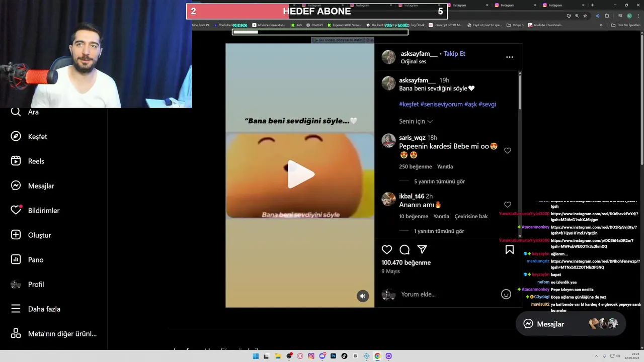Like saris_wqz's comment

[x=508, y=150]
